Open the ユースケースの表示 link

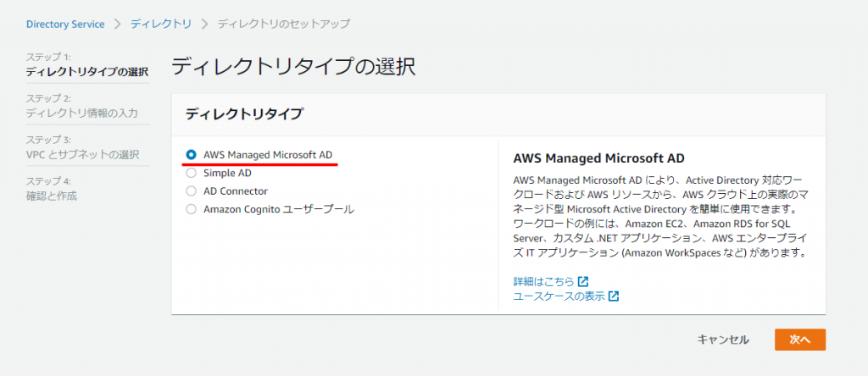[x=559, y=296]
